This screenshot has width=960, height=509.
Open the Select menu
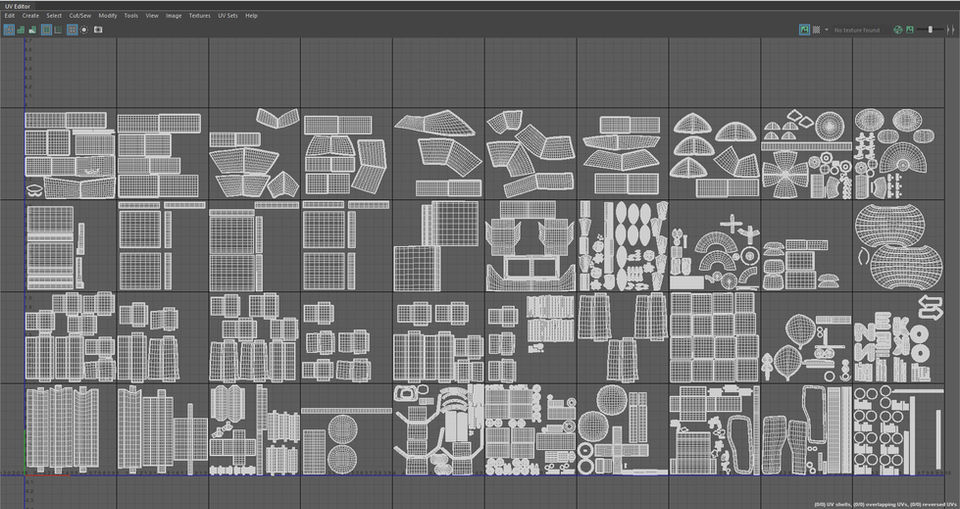click(54, 16)
